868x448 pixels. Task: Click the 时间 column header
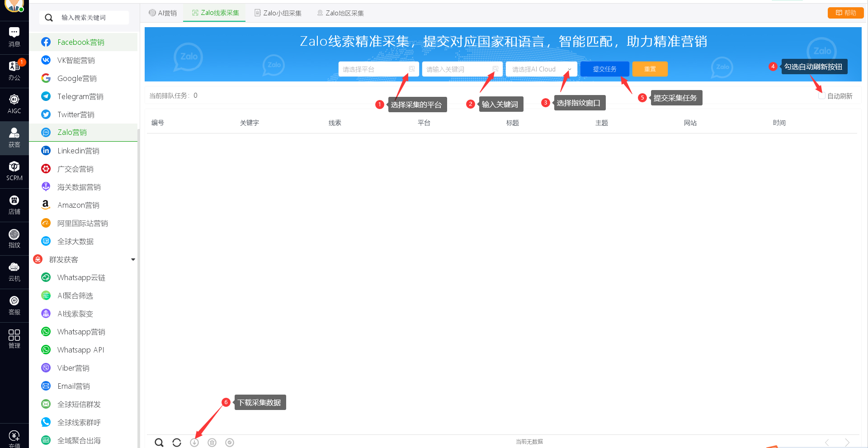point(779,123)
